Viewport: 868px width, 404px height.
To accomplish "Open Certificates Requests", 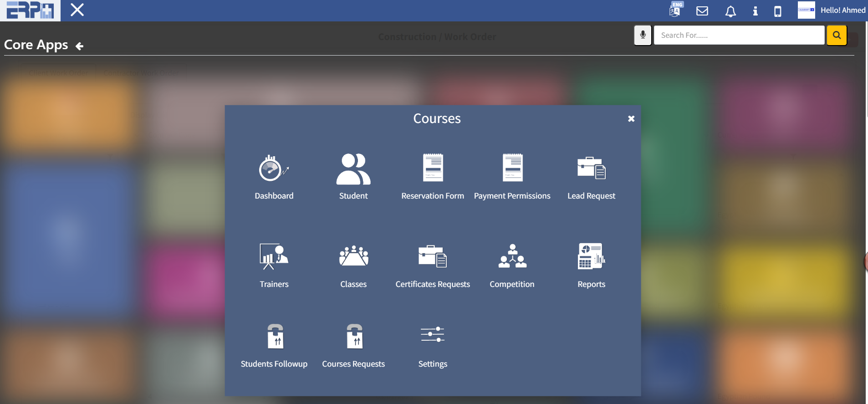I will 432,256.
